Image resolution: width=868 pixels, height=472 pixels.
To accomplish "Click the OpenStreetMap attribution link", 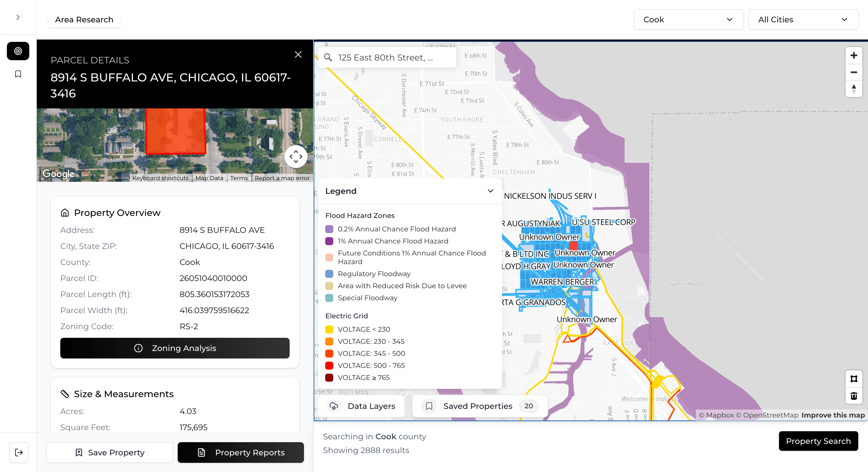I will (767, 415).
